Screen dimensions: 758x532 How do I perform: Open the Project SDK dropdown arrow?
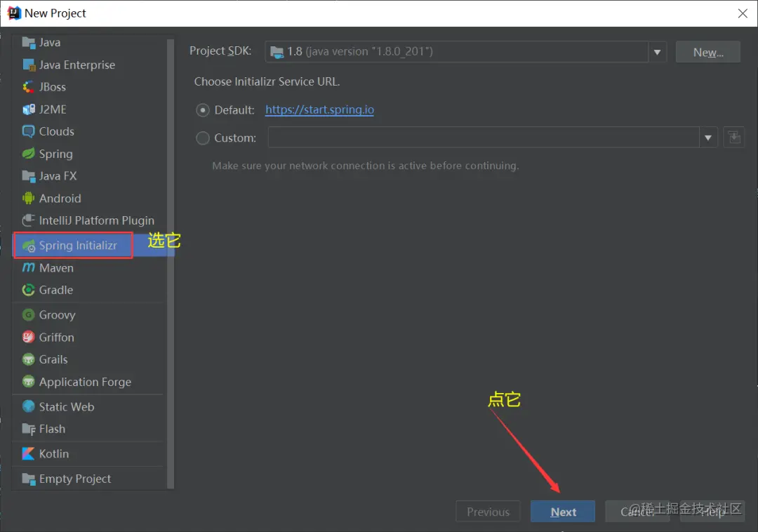(x=657, y=52)
